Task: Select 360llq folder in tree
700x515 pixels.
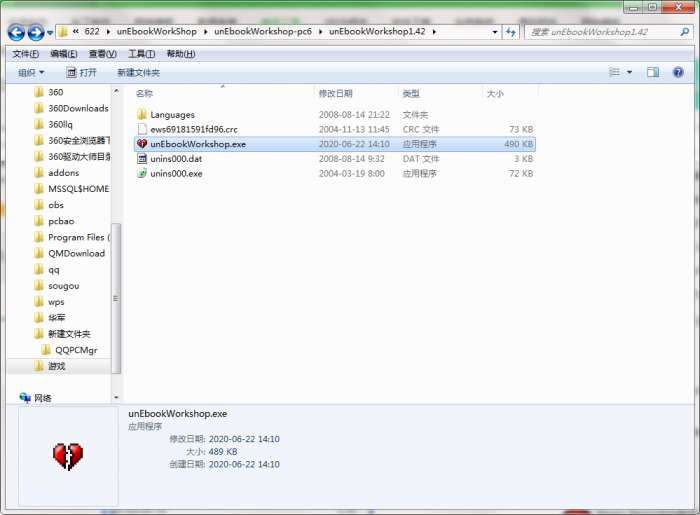Action: click(x=60, y=125)
